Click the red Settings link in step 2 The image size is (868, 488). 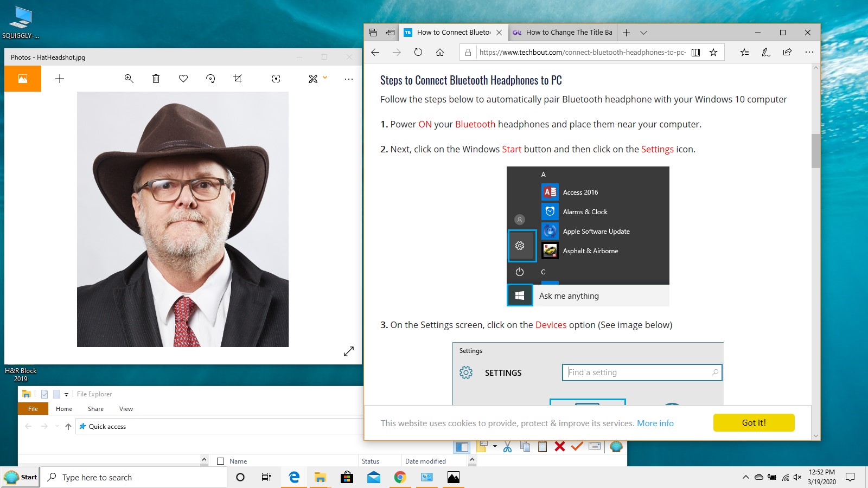[658, 149]
